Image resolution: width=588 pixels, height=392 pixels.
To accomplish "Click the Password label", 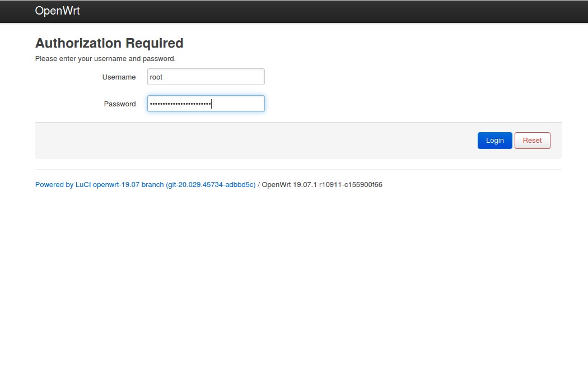I will pos(120,104).
